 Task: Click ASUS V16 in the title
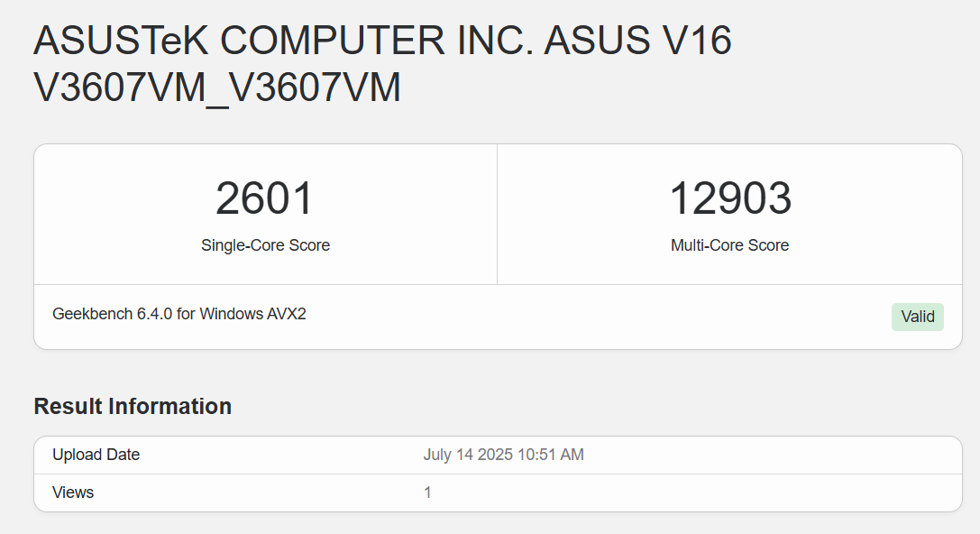coord(638,41)
